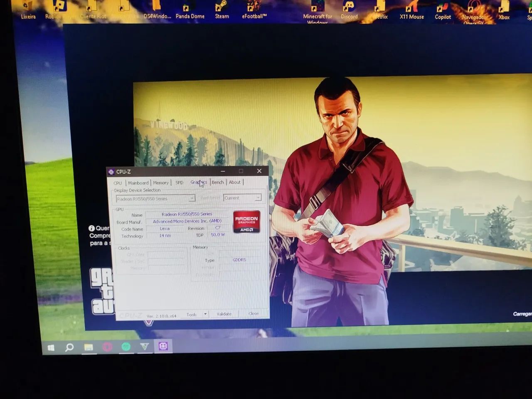This screenshot has width=532, height=399.
Task: Switch to the Mainboard tab
Action: click(138, 183)
